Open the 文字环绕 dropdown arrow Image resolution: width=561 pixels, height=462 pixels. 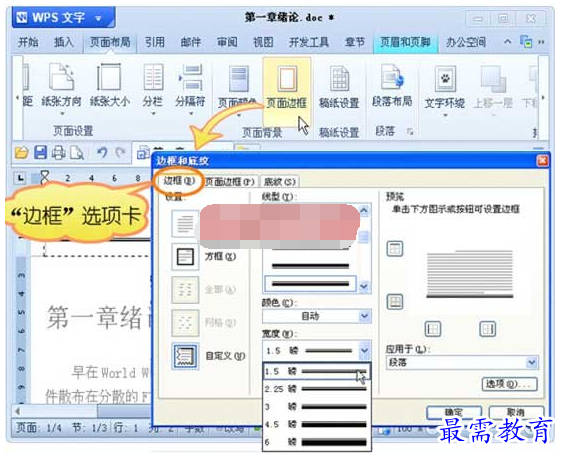[445, 115]
